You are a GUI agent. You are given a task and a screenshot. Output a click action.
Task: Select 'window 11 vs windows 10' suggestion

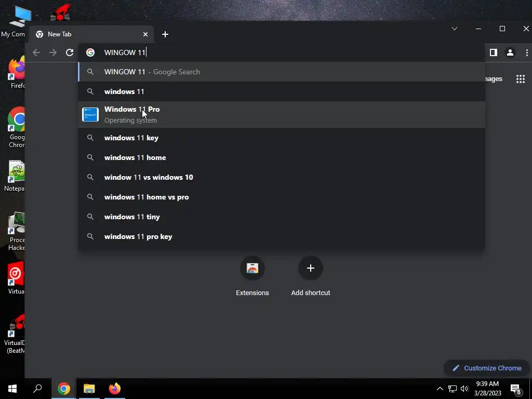(x=282, y=177)
